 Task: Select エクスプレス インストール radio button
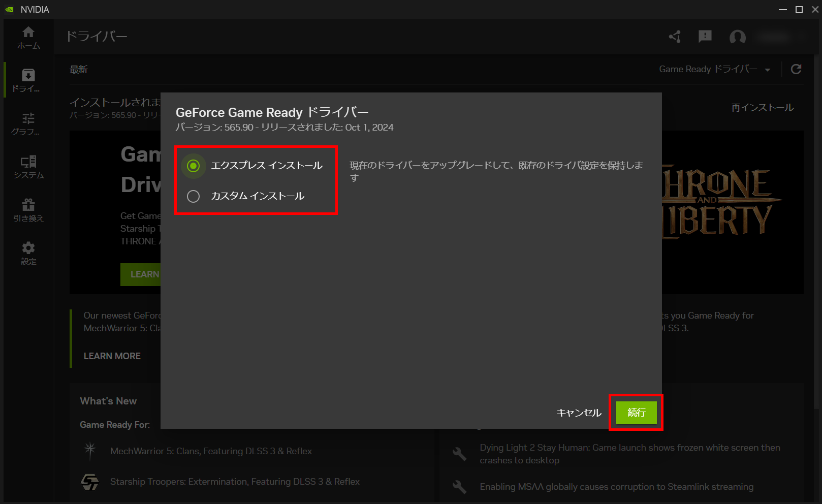click(193, 166)
